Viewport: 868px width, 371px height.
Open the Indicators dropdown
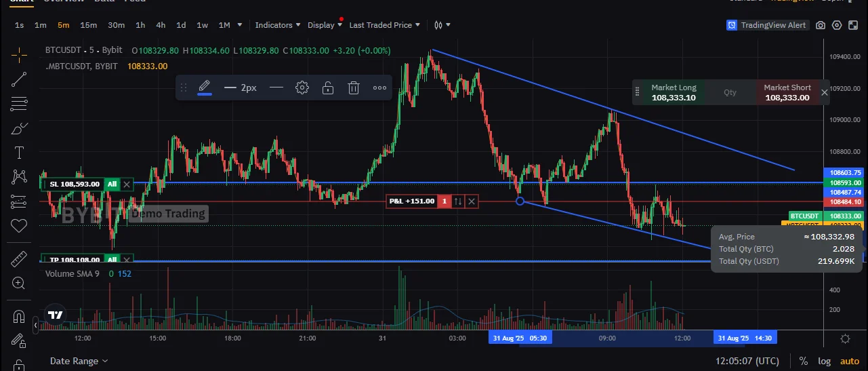click(278, 25)
